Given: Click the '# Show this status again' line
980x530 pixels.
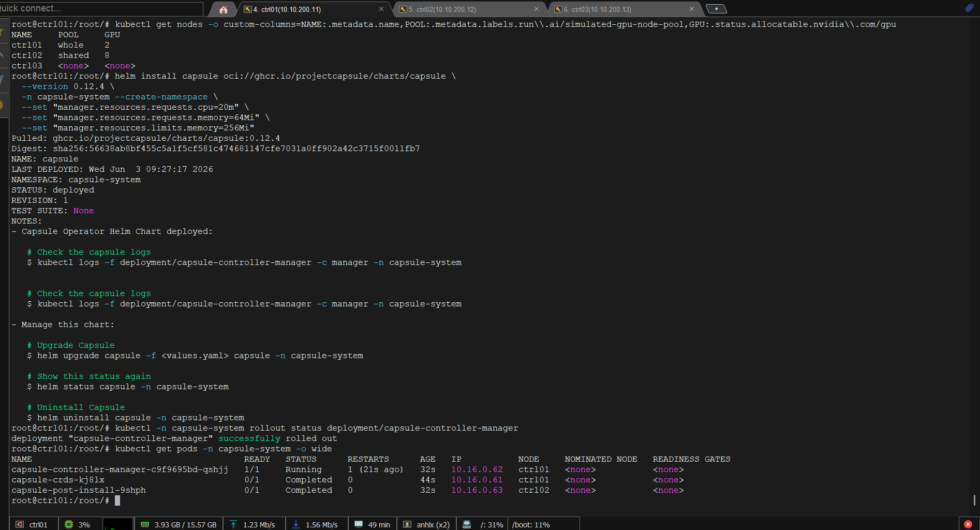Looking at the screenshot, I should (x=89, y=376).
